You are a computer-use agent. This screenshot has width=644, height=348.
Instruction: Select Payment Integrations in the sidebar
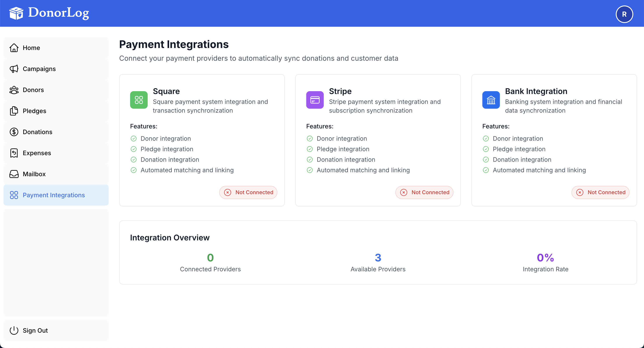54,195
